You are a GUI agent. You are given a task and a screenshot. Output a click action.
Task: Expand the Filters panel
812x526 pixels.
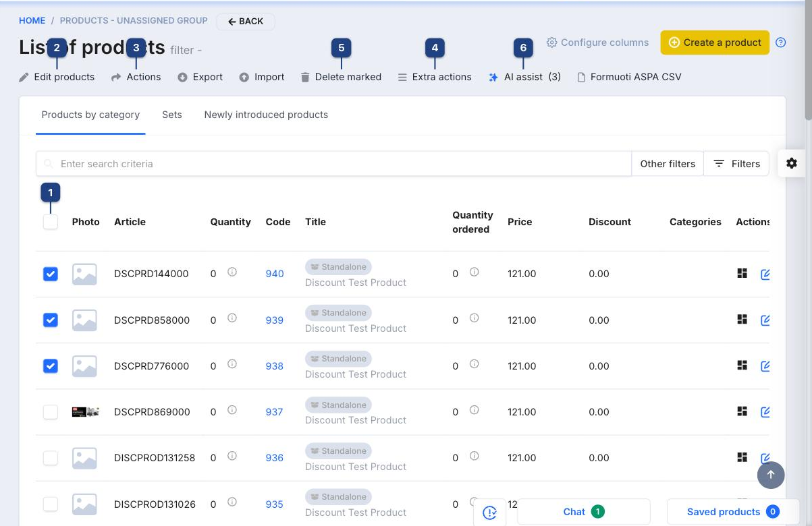click(736, 163)
